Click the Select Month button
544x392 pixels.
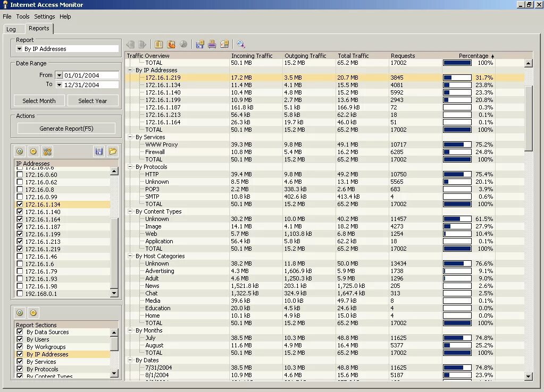39,101
